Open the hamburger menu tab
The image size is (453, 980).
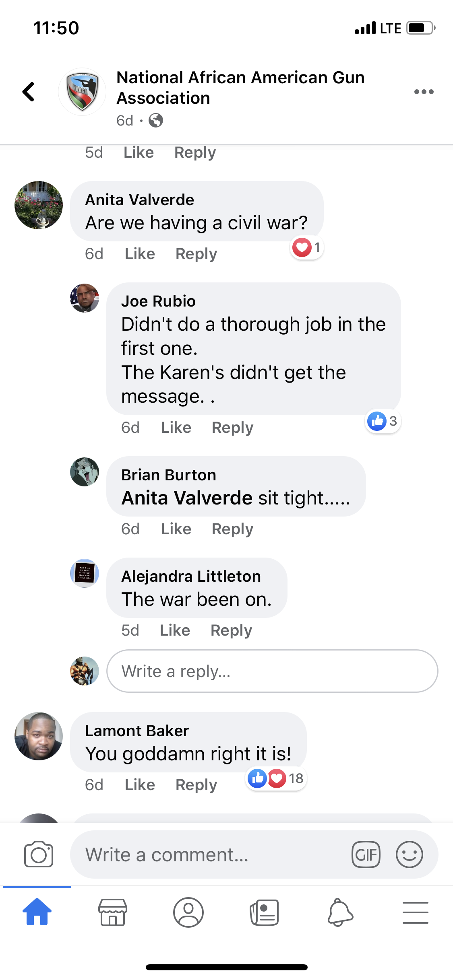(415, 912)
